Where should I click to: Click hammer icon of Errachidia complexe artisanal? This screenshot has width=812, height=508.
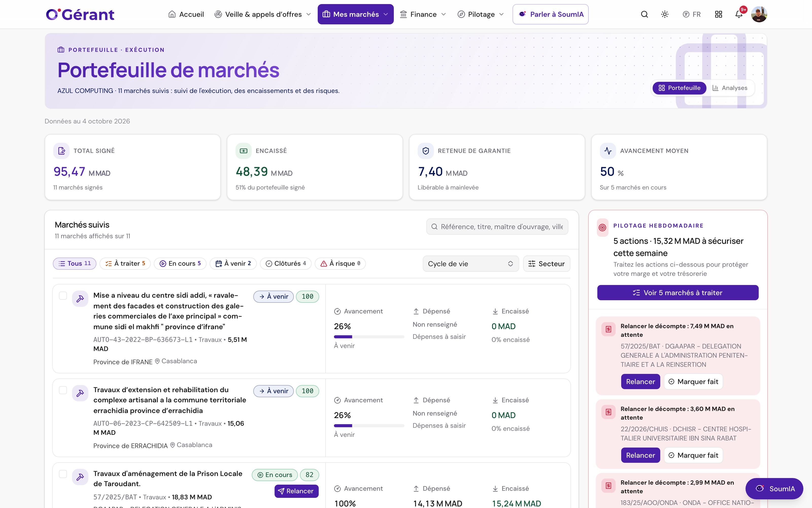pos(80,393)
